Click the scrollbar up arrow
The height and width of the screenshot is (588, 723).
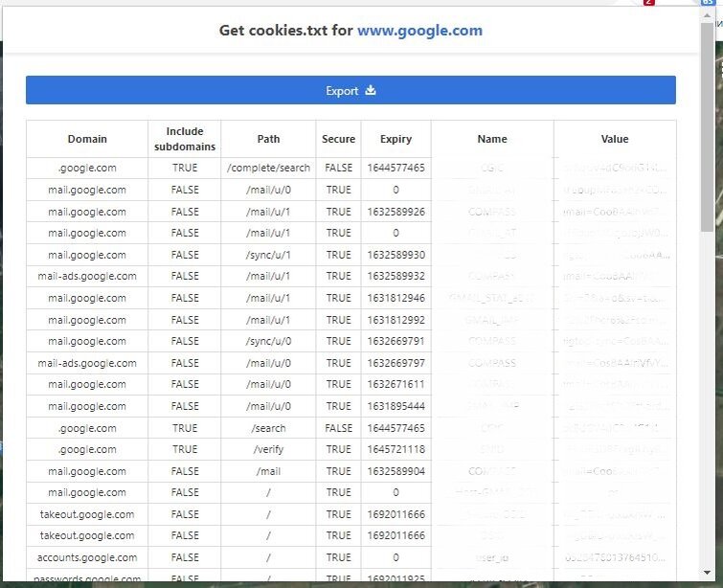click(707, 15)
